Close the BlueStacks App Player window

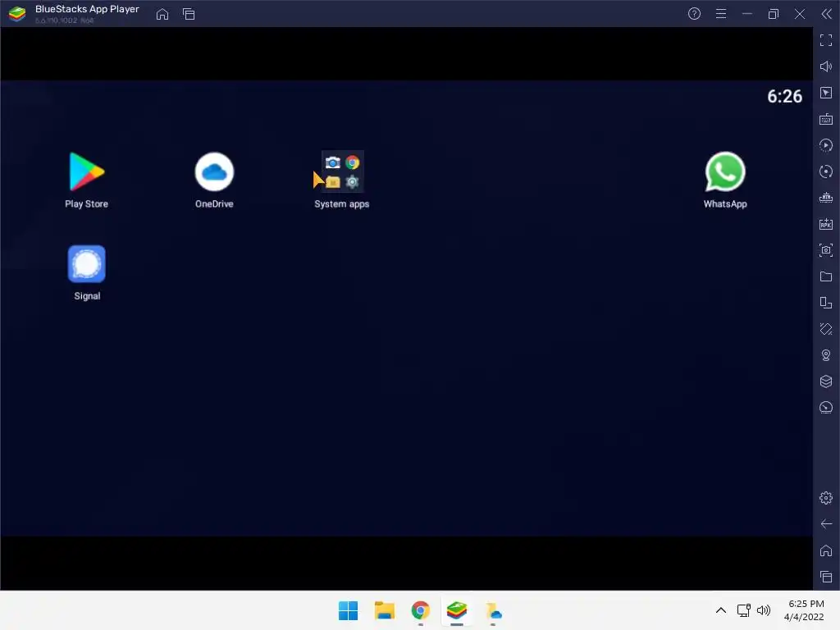799,14
